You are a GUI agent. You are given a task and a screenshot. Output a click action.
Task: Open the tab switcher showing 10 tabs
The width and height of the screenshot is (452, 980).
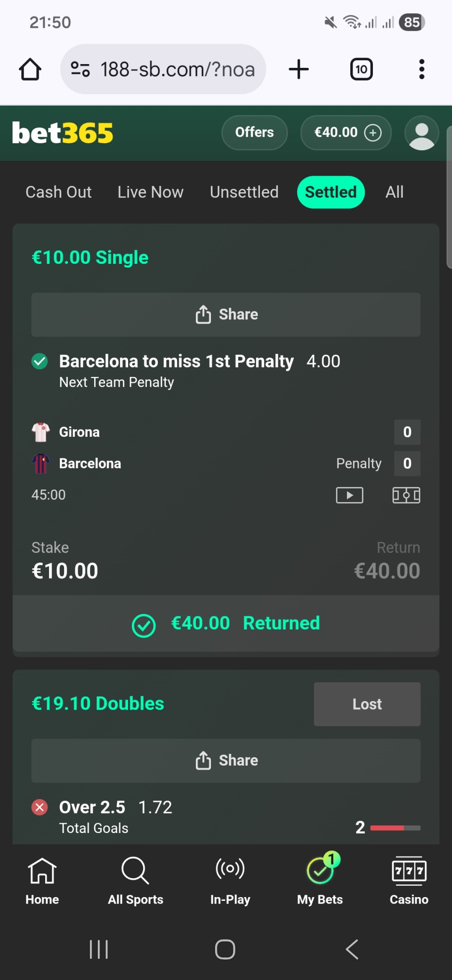click(x=361, y=69)
